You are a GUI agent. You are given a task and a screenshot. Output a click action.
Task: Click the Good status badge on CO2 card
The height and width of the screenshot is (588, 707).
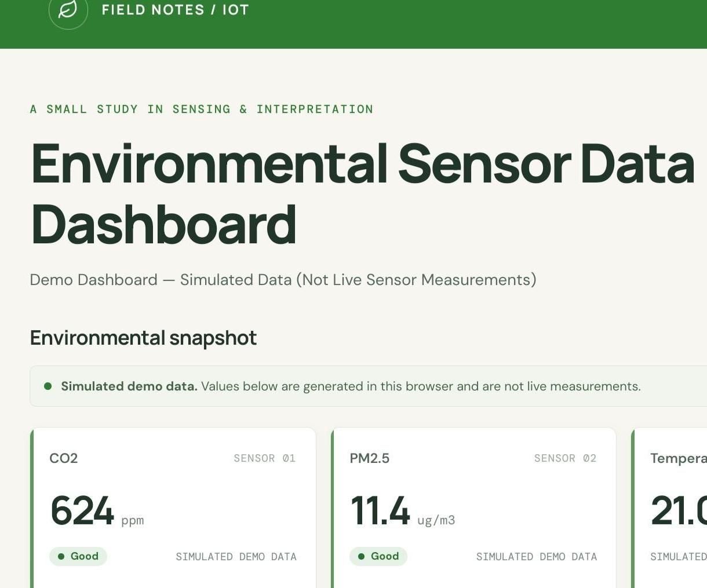click(x=78, y=556)
